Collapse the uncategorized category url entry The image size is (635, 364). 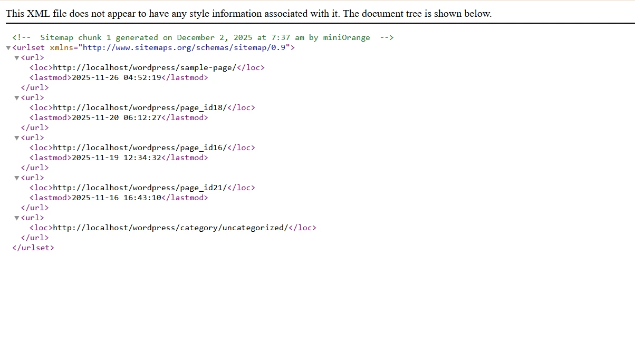point(17,218)
